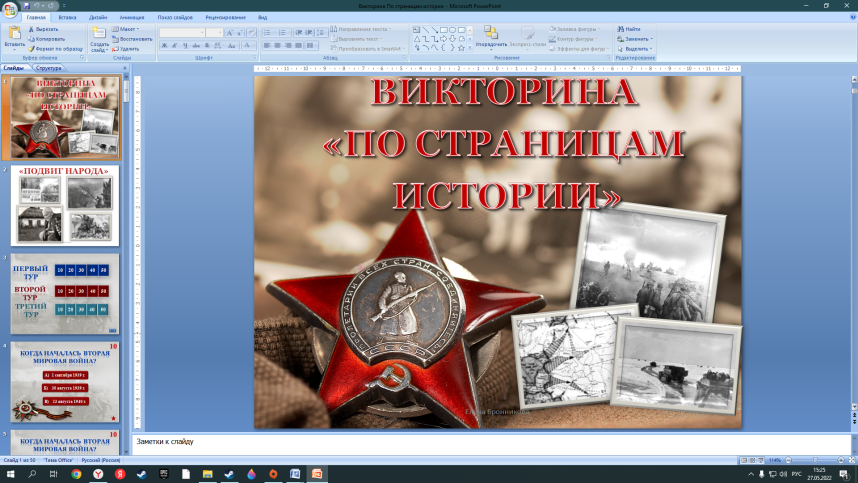858x483 pixels.
Task: Toggle justify text alignment
Action: (x=298, y=45)
